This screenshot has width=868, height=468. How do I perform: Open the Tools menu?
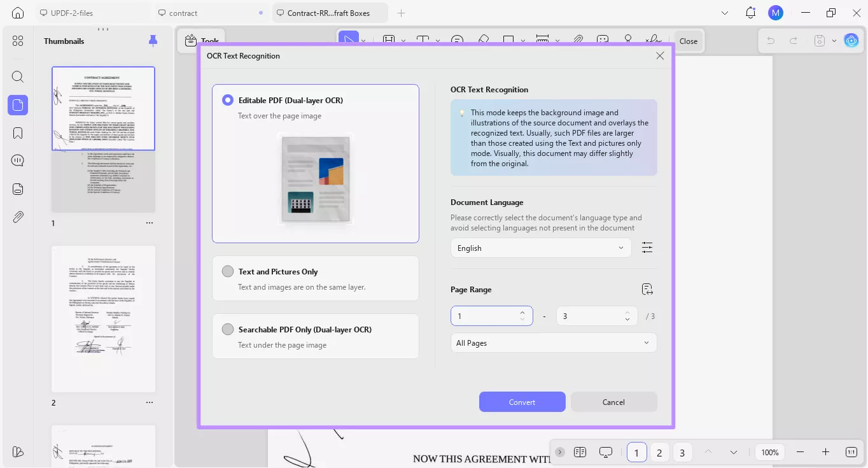201,41
